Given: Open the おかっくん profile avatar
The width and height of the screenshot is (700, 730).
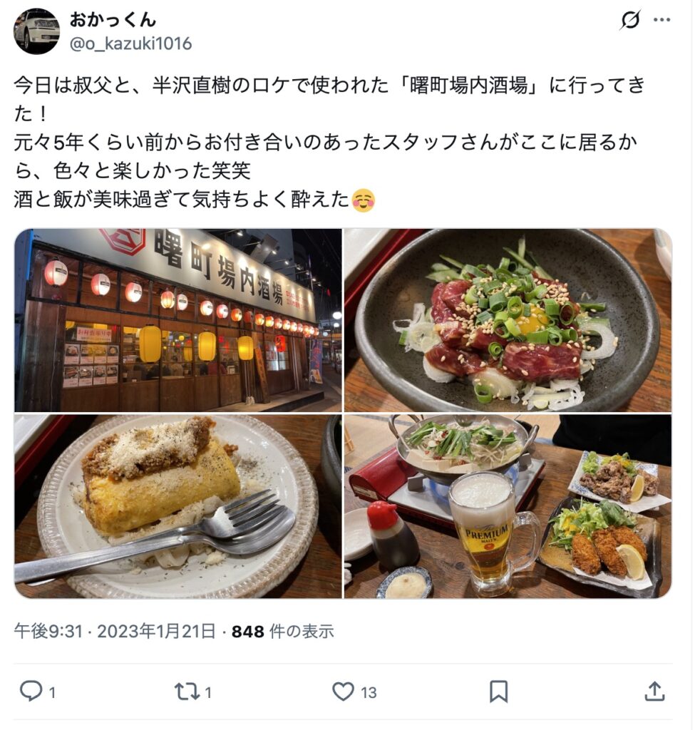Looking at the screenshot, I should 36,31.
